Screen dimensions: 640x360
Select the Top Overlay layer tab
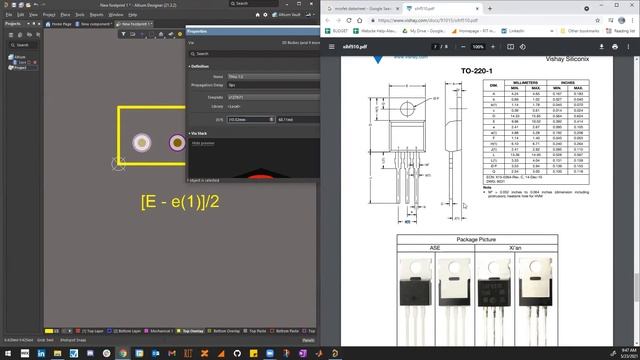pyautogui.click(x=190, y=331)
